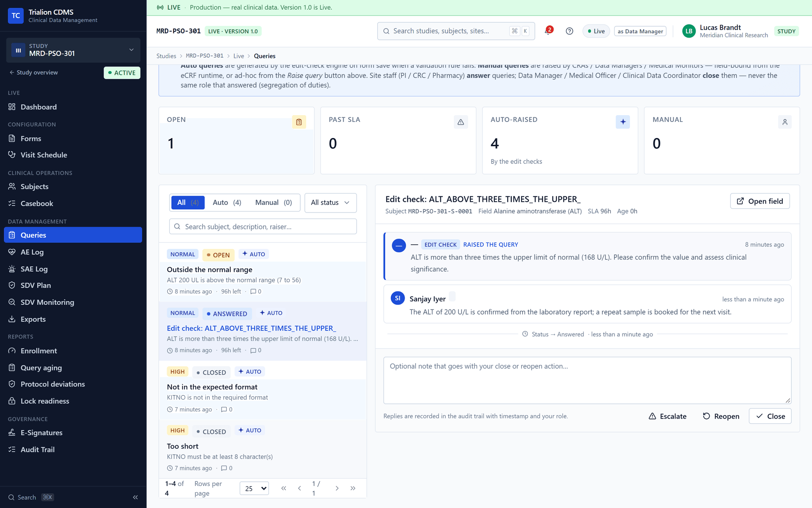Go to the first page of queries
Screen dimensions: 812x508
pyautogui.click(x=283, y=488)
